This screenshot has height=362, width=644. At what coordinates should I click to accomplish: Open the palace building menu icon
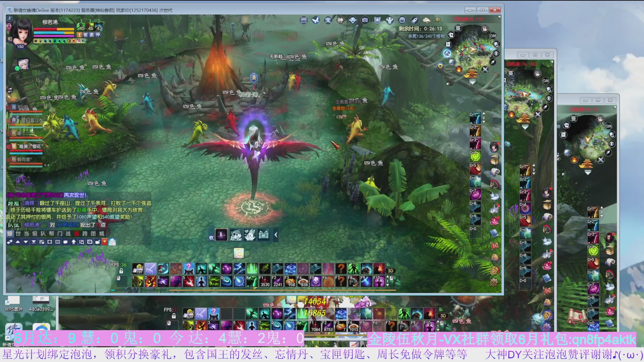[304, 20]
